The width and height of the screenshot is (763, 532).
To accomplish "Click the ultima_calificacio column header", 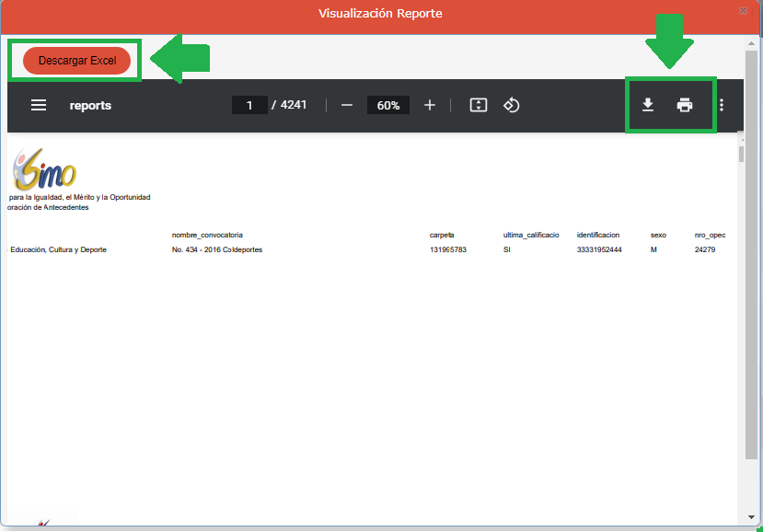I will [530, 235].
